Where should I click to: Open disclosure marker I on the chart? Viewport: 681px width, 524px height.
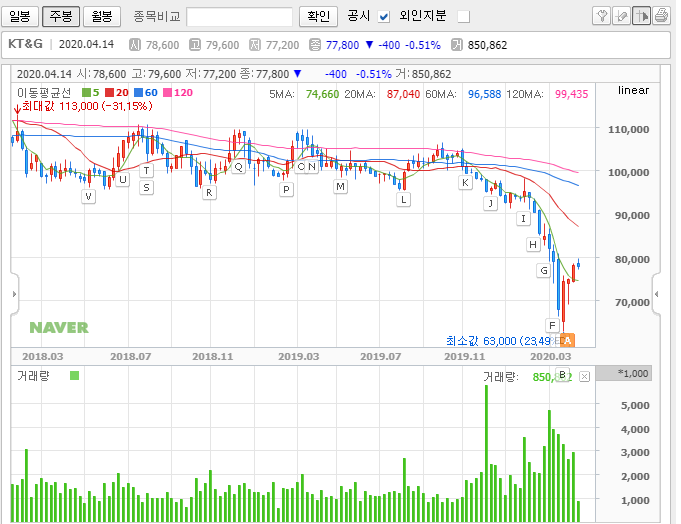[x=523, y=219]
